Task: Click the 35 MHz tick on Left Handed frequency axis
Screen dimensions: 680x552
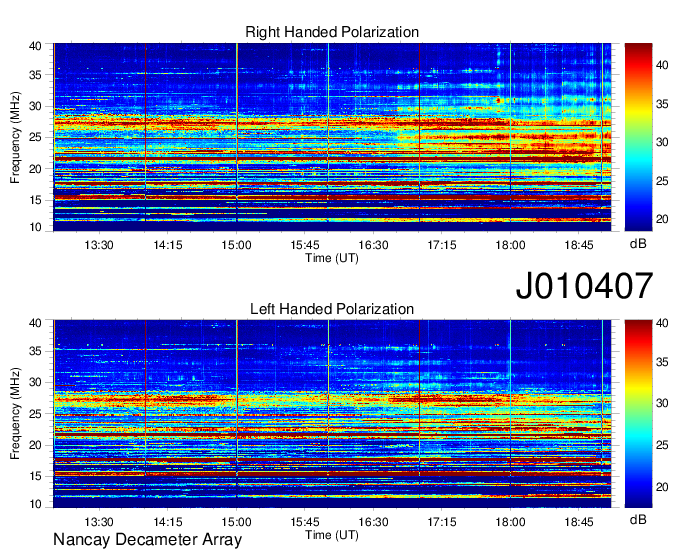Action: click(35, 351)
